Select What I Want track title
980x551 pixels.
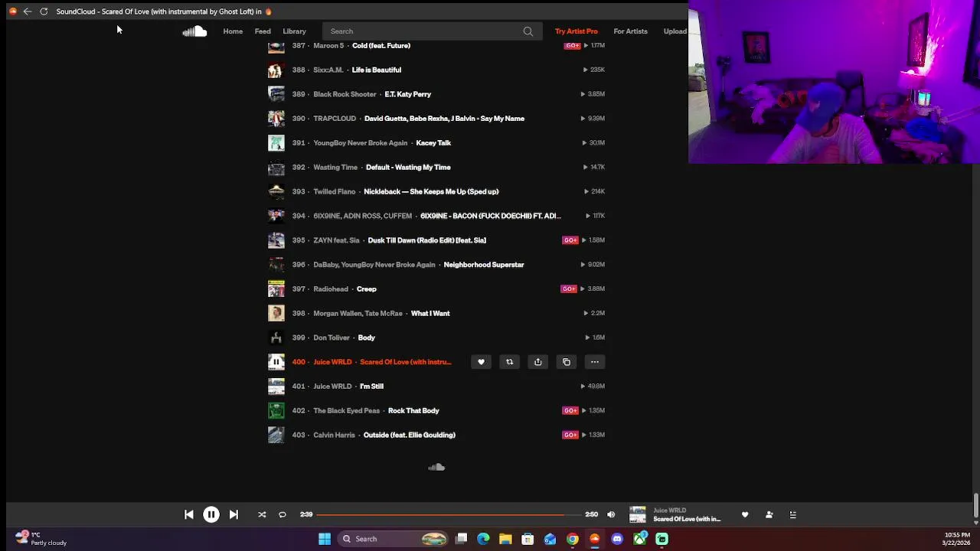point(430,313)
